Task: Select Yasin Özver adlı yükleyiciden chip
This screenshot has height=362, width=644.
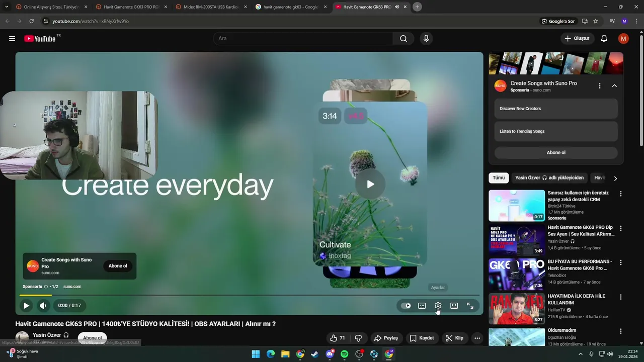Action: coord(549,178)
